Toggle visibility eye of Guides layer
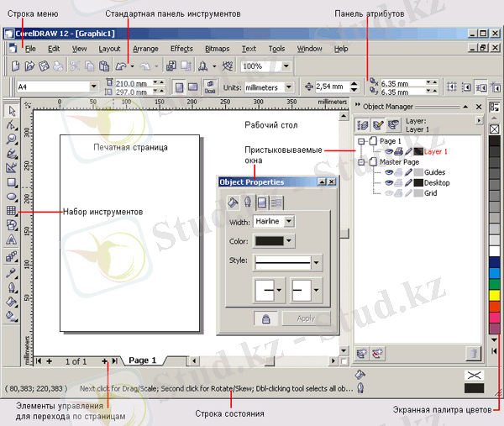Image resolution: width=504 pixels, height=426 pixels. click(x=389, y=172)
